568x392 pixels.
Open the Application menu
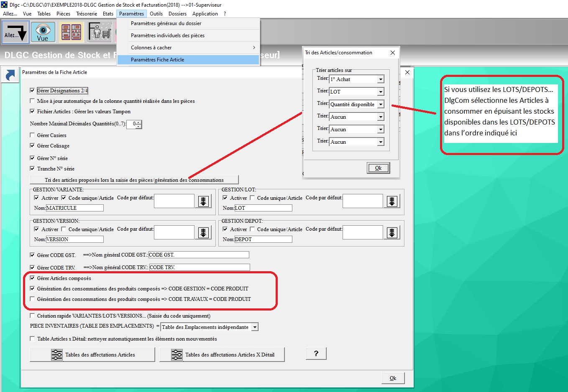click(x=205, y=13)
